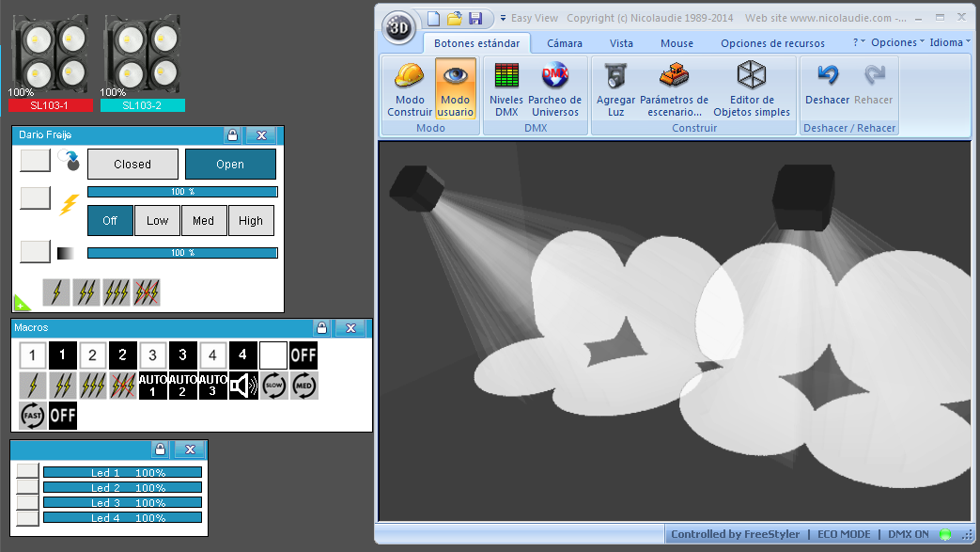The width and height of the screenshot is (980, 552).
Task: Expand the quick access toolbar arrow
Action: click(503, 18)
